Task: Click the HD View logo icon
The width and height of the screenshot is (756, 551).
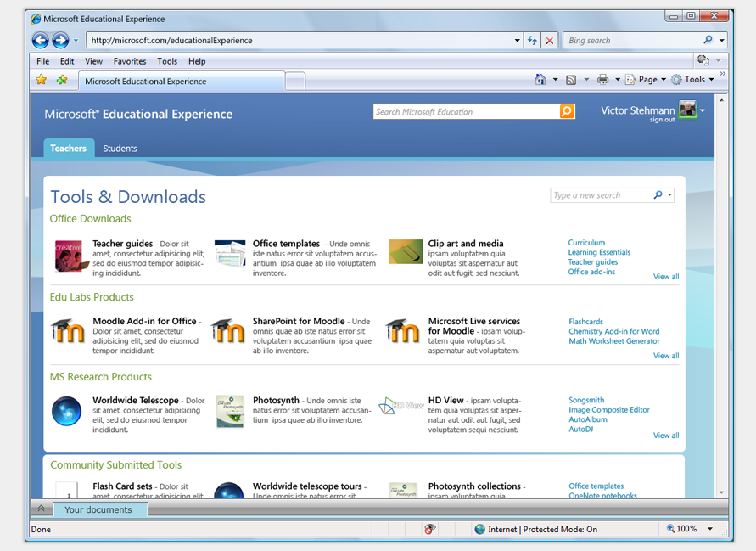Action: click(x=401, y=406)
